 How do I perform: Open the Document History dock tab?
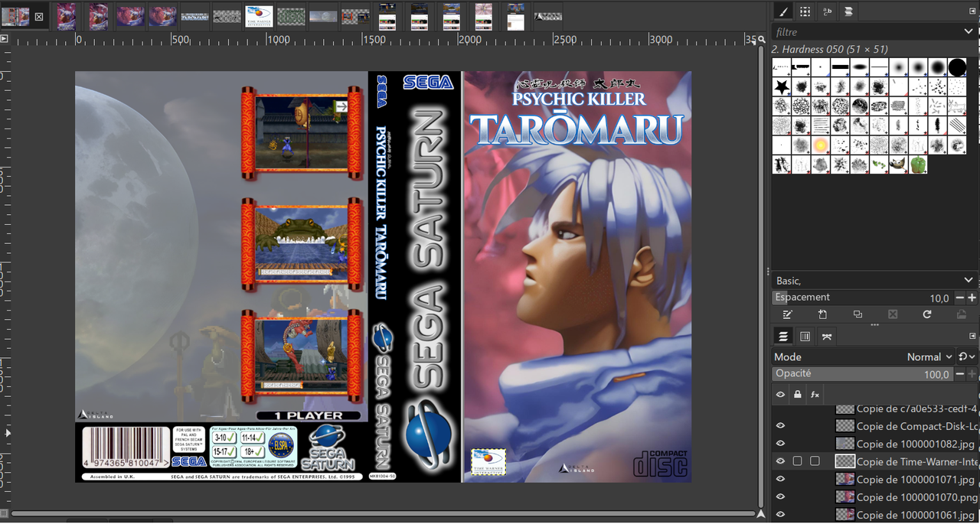tap(848, 11)
